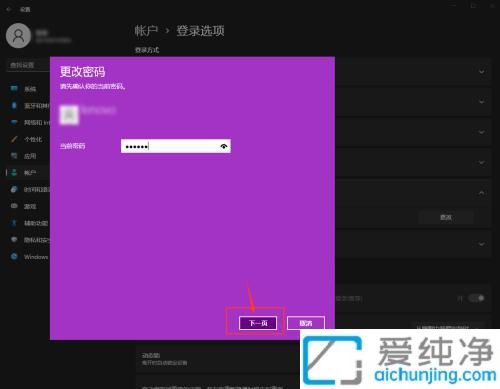Collapse the expanded password section chevron
Image resolution: width=500 pixels, height=389 pixels.
(482, 193)
